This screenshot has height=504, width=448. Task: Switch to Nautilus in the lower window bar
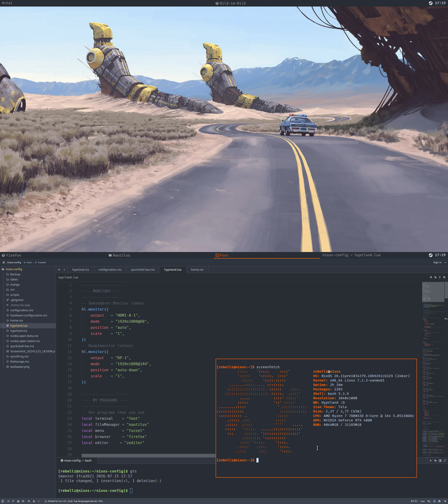click(x=119, y=255)
